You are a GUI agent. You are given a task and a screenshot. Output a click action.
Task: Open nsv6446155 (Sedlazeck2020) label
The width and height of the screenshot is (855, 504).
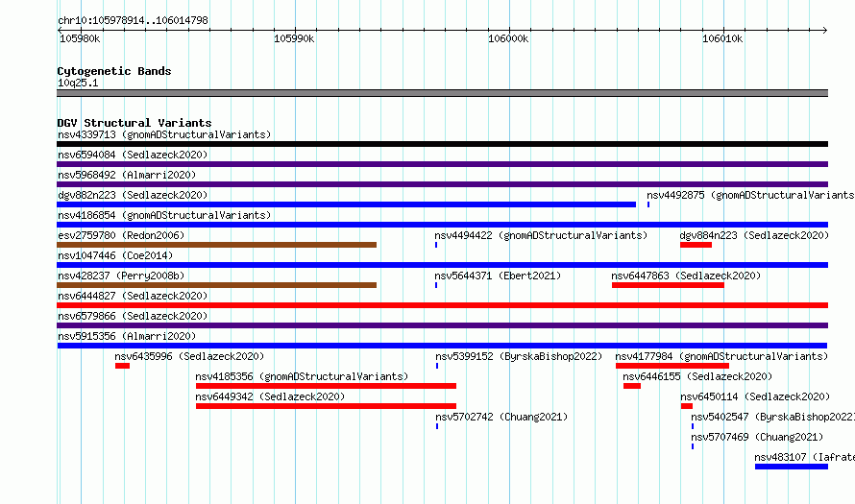pyautogui.click(x=697, y=376)
